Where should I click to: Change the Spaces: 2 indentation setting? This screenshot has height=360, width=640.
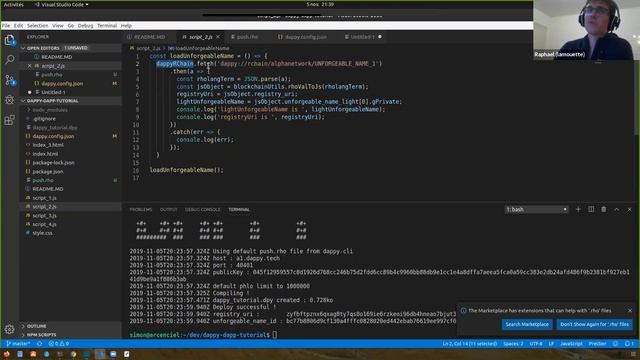513,344
